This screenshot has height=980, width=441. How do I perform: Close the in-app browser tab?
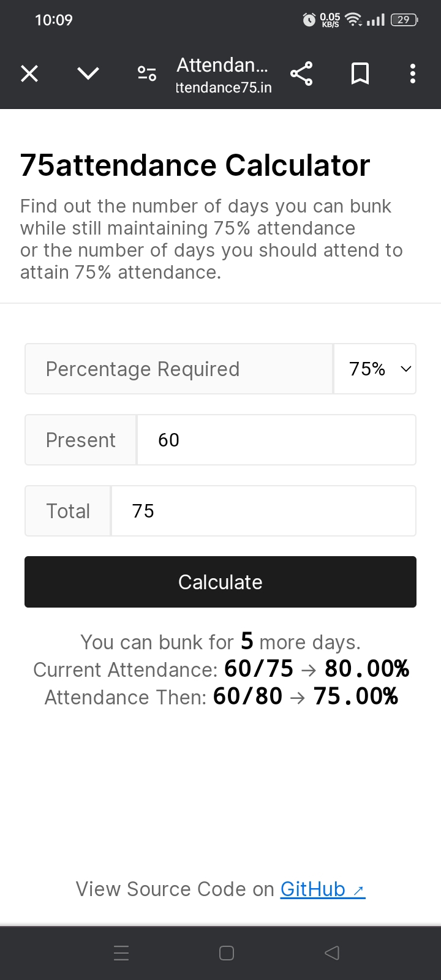29,74
